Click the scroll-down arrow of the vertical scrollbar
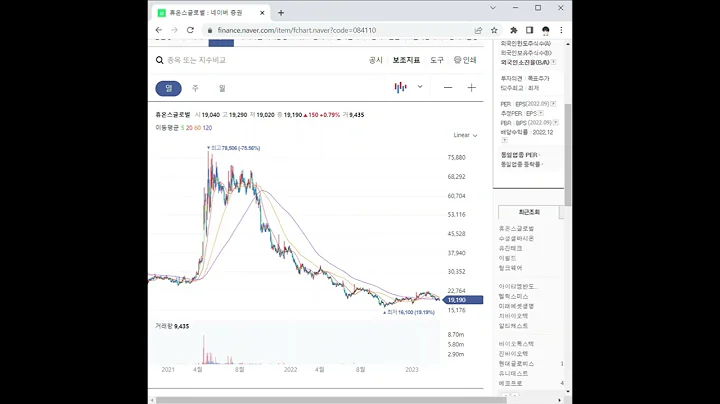Image resolution: width=720 pixels, height=404 pixels. (x=568, y=392)
